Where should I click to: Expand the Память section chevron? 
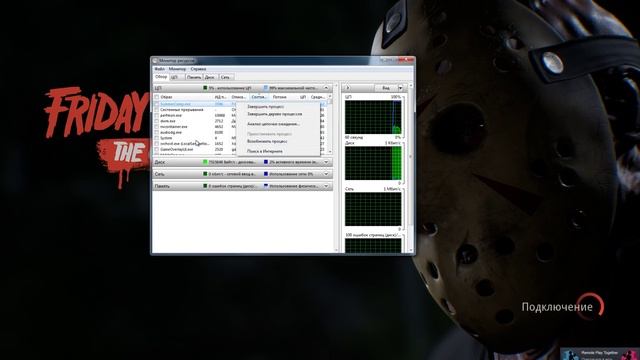(x=326, y=186)
